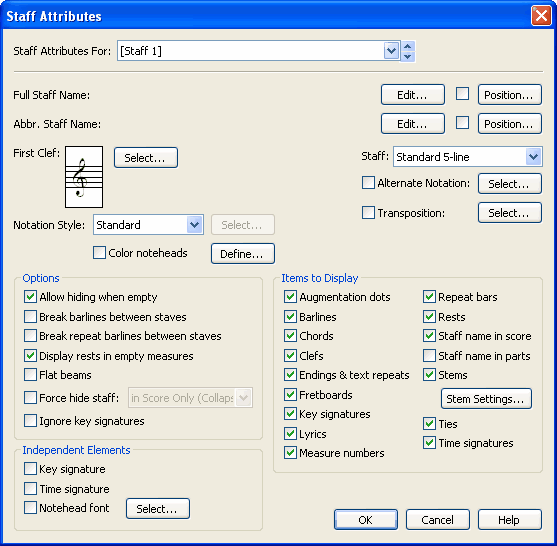Close the Staff Attributes dialog
This screenshot has width=557, height=546.
[541, 16]
